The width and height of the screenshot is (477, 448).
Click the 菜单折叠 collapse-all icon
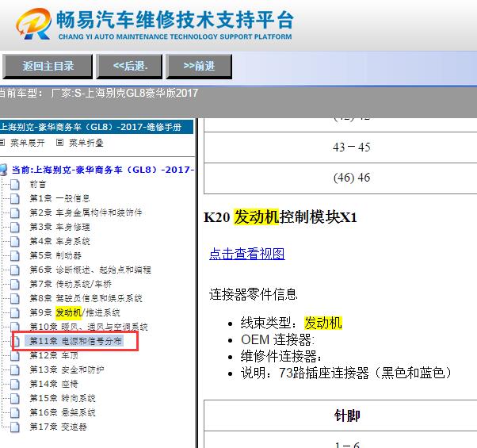[60, 142]
